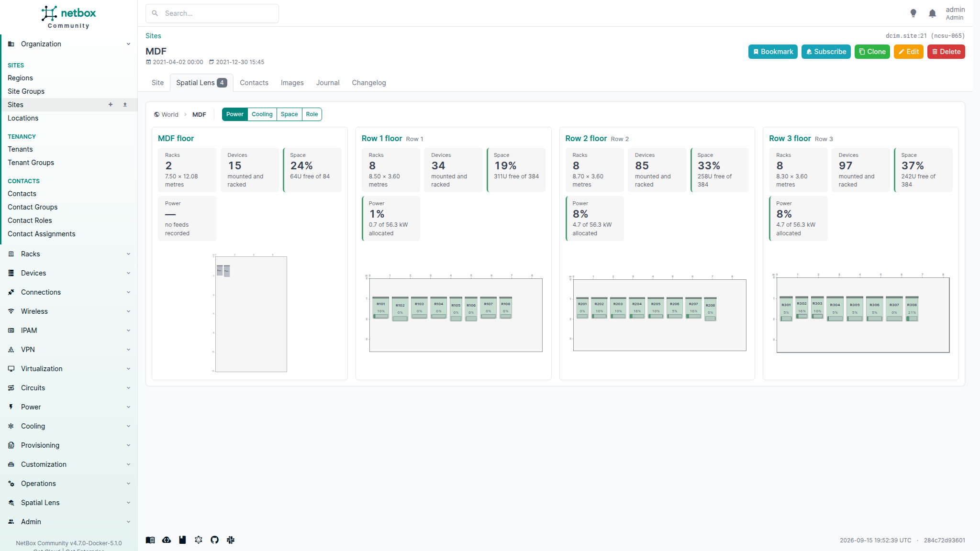This screenshot has width=980, height=551.
Task: Expand the Racks menu section
Action: (69, 254)
